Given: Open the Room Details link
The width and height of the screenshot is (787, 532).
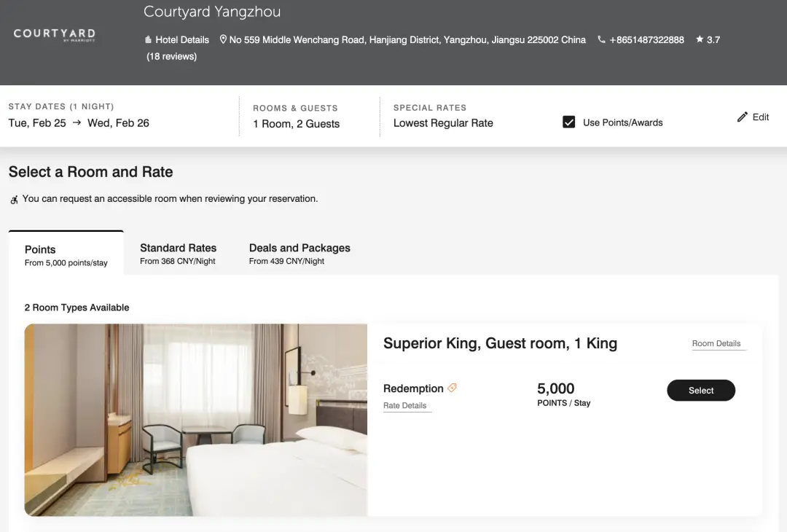Looking at the screenshot, I should (x=716, y=343).
